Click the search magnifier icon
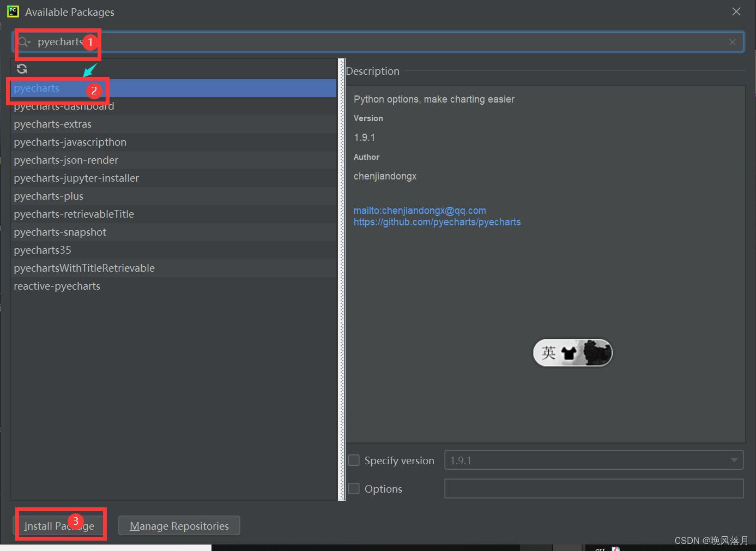The image size is (756, 551). click(x=24, y=42)
